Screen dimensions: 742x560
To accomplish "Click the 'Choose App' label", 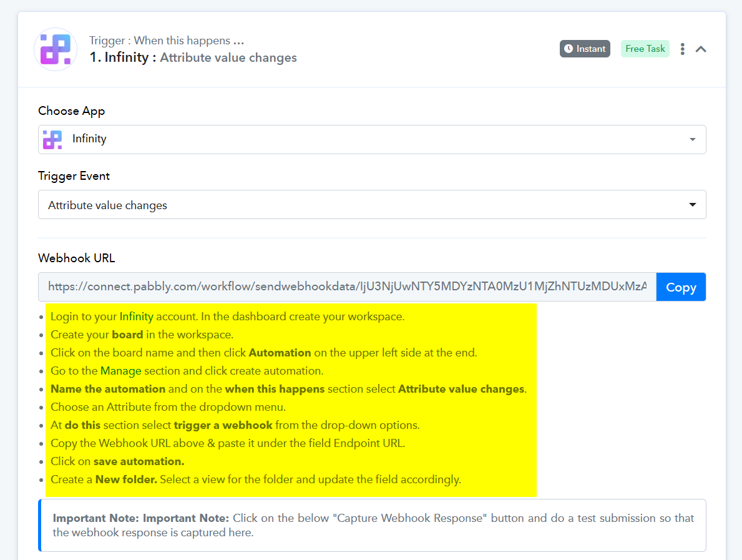I will pos(72,111).
